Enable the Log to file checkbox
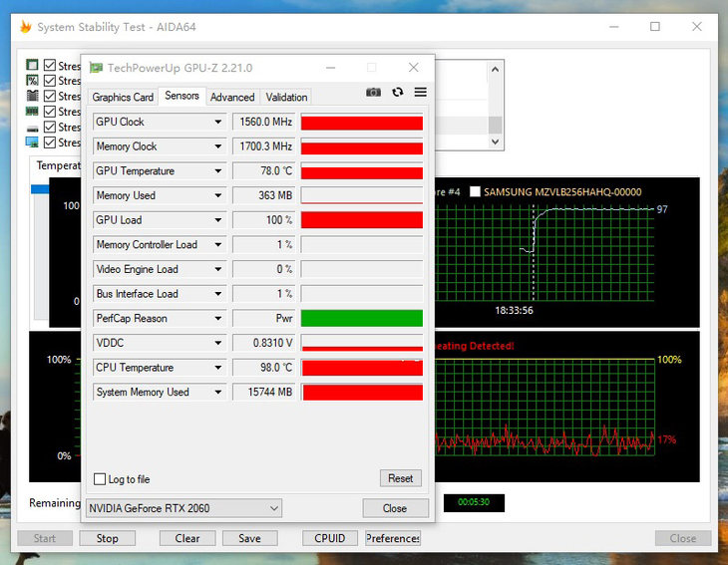 click(x=100, y=479)
